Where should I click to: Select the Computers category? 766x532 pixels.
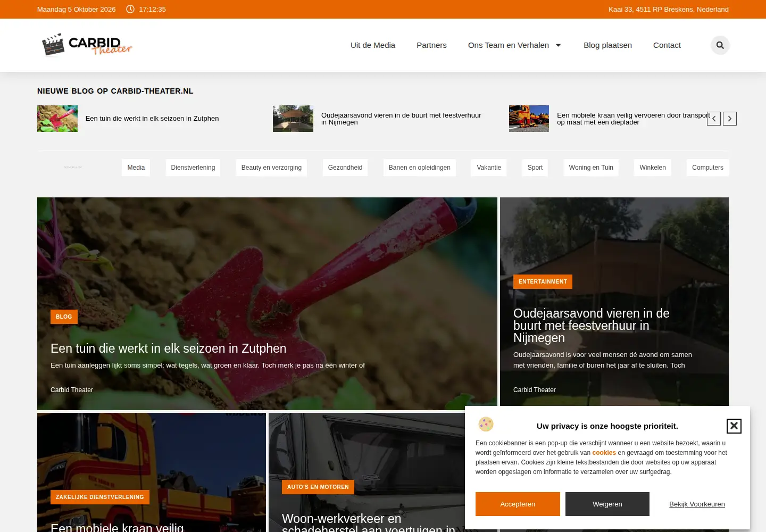[707, 168]
